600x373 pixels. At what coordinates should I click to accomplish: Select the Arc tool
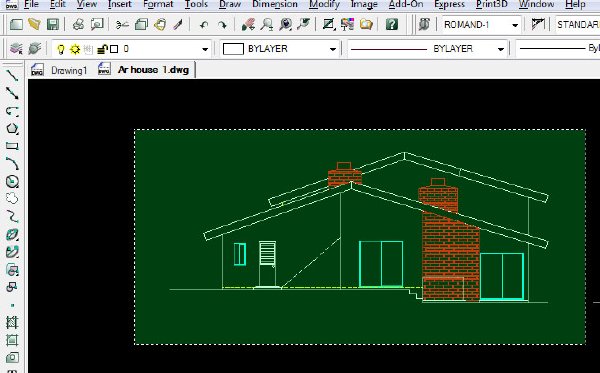(x=12, y=164)
